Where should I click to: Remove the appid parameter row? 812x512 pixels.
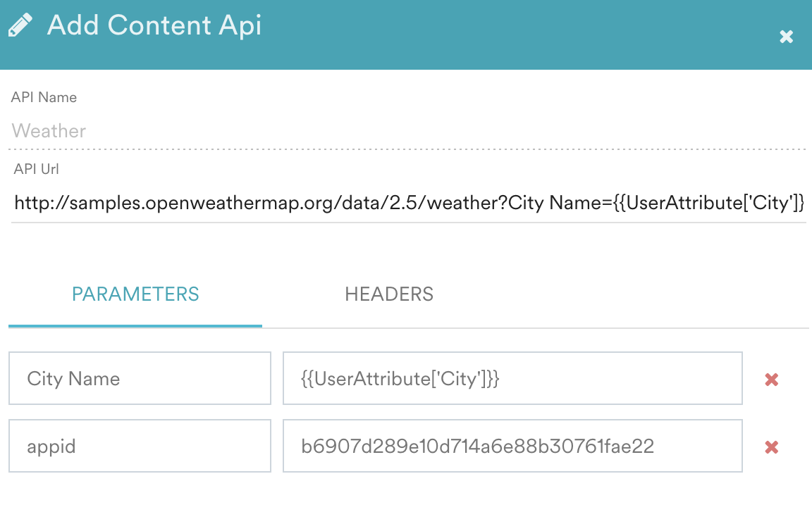point(771,447)
